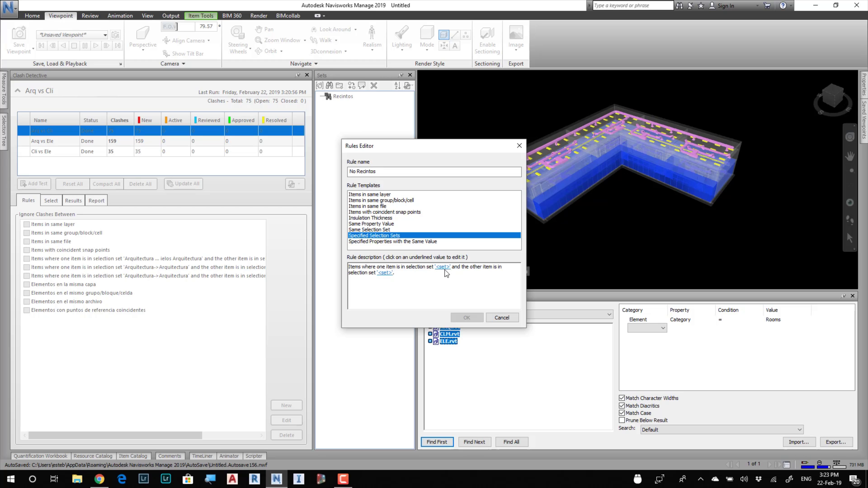Enable 'Items in same layer' rule checkbox
Viewport: 868px width, 488px height.
27,224
